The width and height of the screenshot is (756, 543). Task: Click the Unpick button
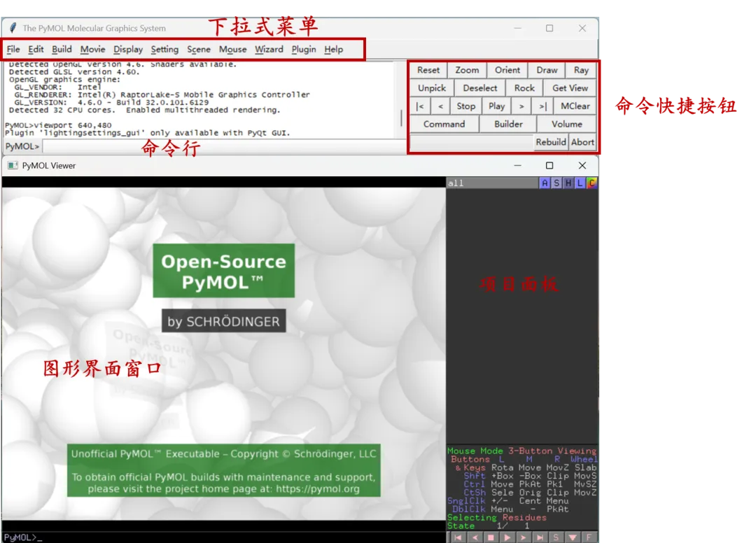point(431,88)
